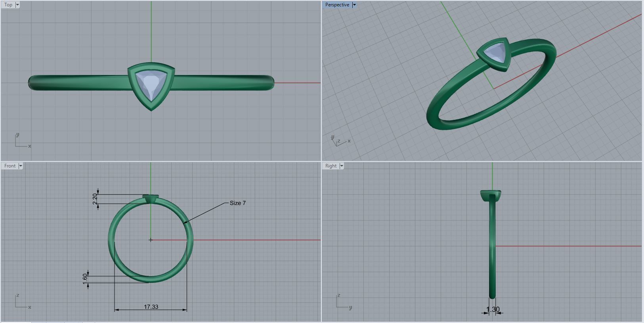
Task: Select the 2.20 dimension annotation
Action: [x=95, y=199]
